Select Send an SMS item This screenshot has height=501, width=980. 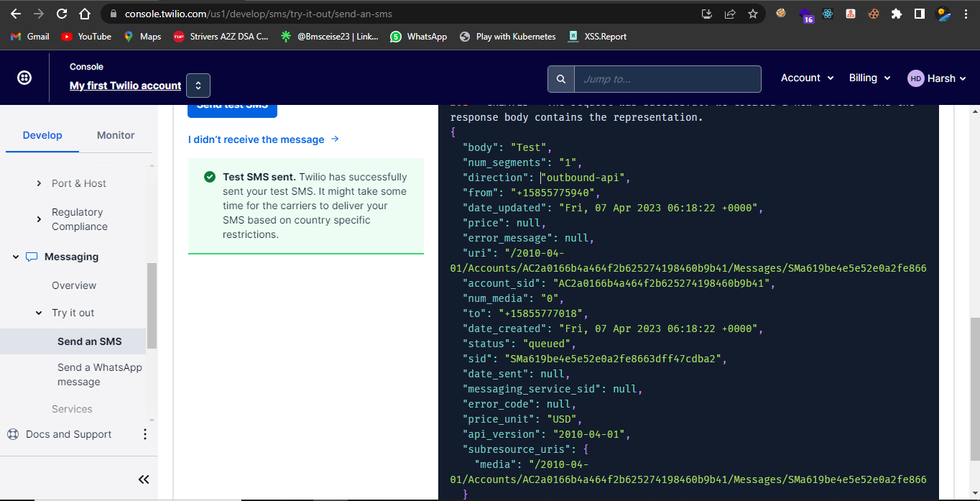(73, 341)
